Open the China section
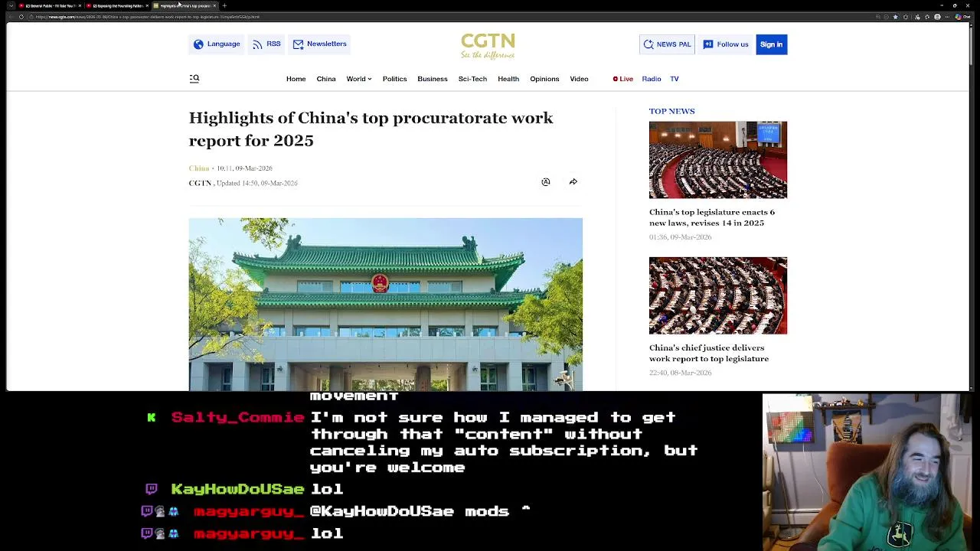Screen dimensions: 980x551 (x=326, y=79)
